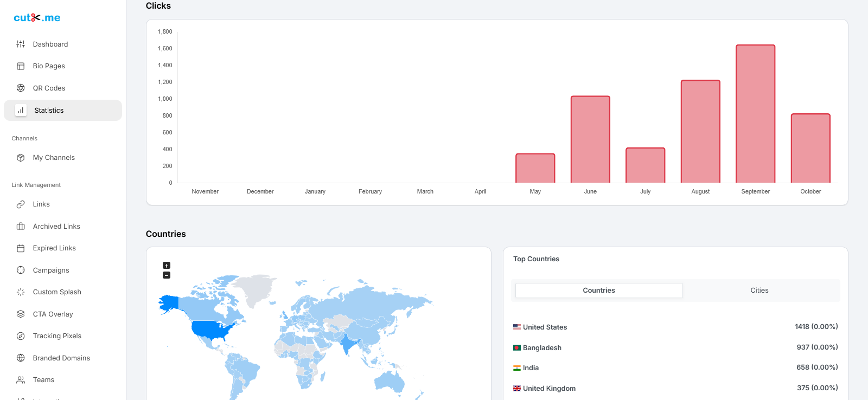
Task: Click the 375 (0.00%) value
Action: [x=818, y=388]
